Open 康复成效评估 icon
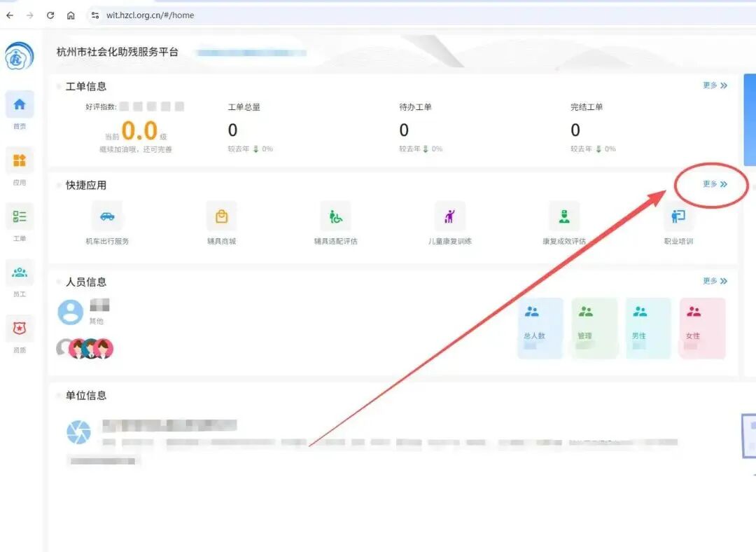756x552 pixels. tap(564, 216)
